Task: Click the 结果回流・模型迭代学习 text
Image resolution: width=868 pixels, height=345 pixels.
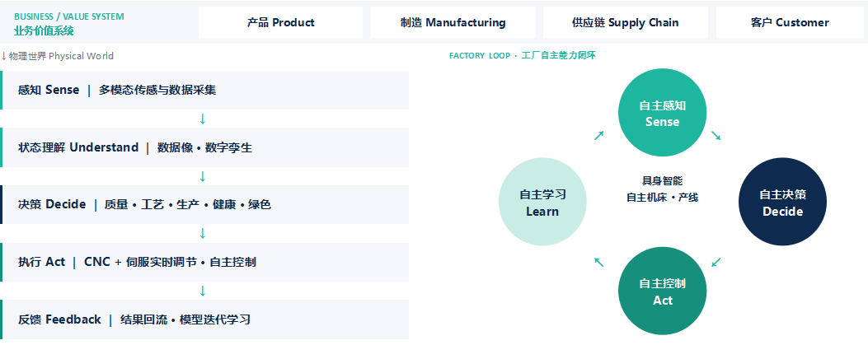Action: pyautogui.click(x=185, y=319)
